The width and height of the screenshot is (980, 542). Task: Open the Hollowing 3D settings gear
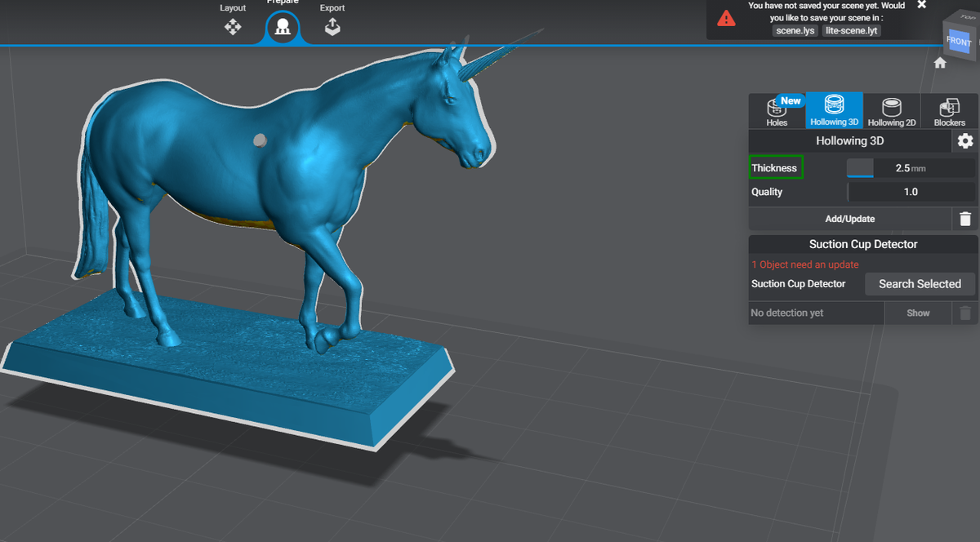tap(965, 140)
